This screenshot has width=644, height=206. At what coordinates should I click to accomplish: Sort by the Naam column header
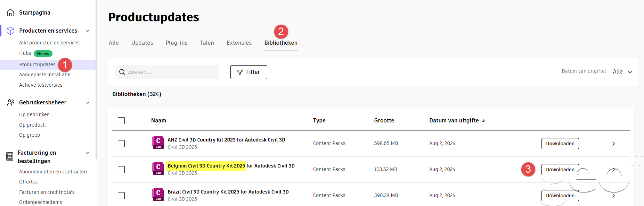pyautogui.click(x=158, y=121)
